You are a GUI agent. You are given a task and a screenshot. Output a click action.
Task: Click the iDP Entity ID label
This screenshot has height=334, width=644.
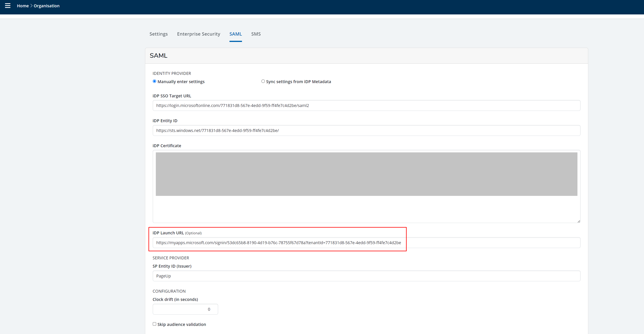[165, 121]
